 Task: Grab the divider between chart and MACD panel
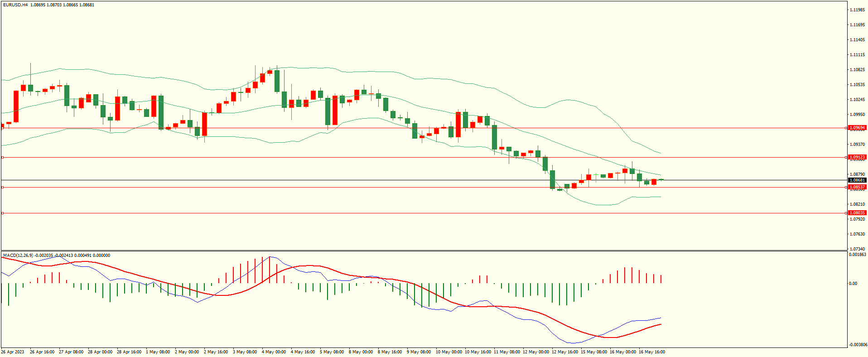click(424, 251)
